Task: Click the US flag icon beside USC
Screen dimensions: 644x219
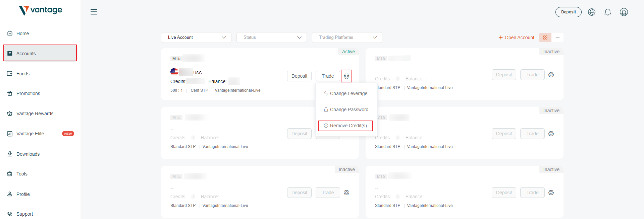Action: 174,72
